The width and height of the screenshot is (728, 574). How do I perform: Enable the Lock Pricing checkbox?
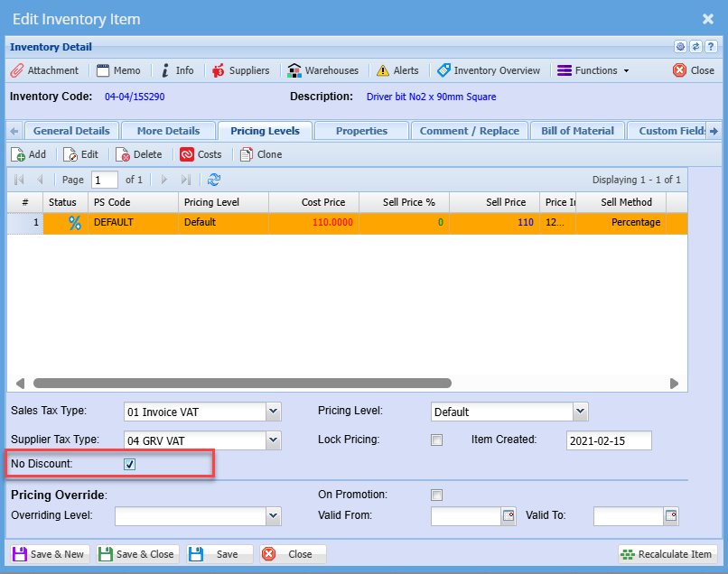click(437, 440)
